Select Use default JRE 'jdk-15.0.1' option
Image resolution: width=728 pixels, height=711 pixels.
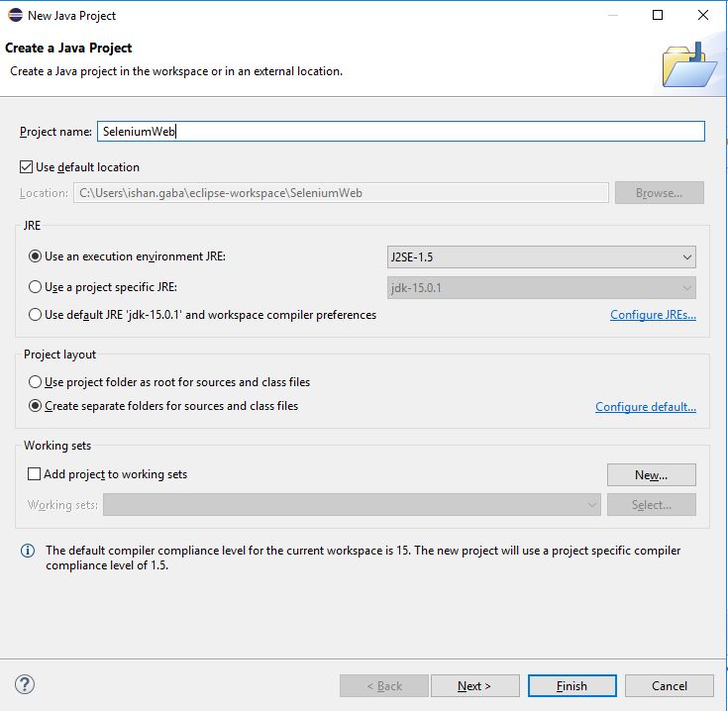(x=35, y=315)
